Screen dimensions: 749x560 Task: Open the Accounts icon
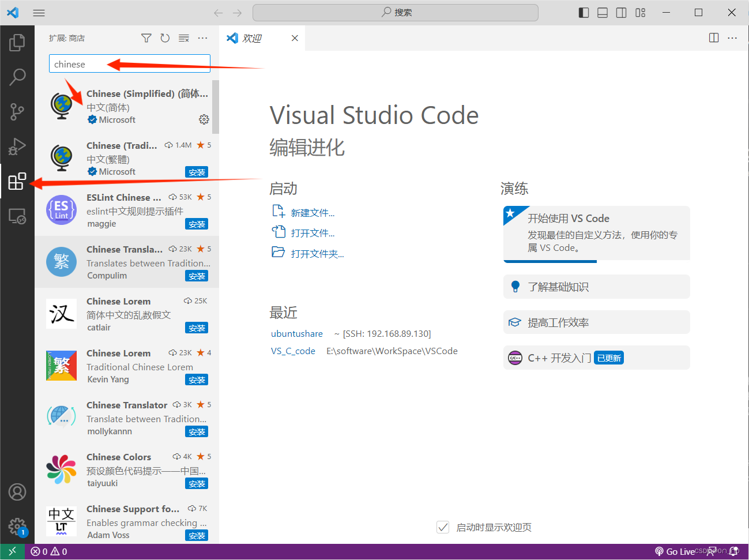click(x=17, y=492)
